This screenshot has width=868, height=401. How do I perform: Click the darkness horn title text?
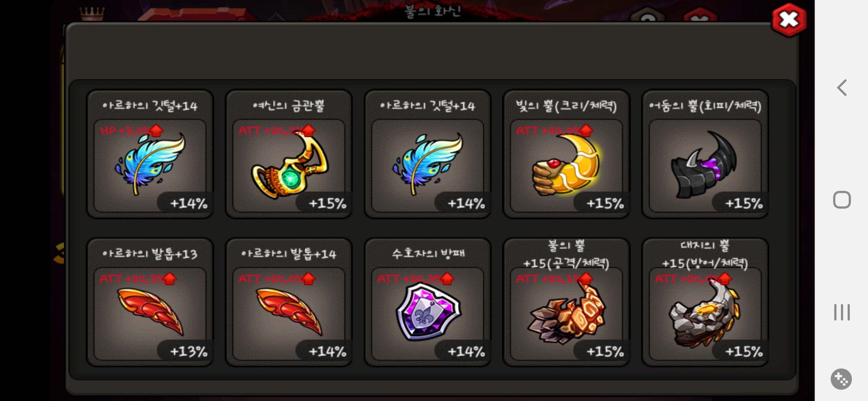705,106
